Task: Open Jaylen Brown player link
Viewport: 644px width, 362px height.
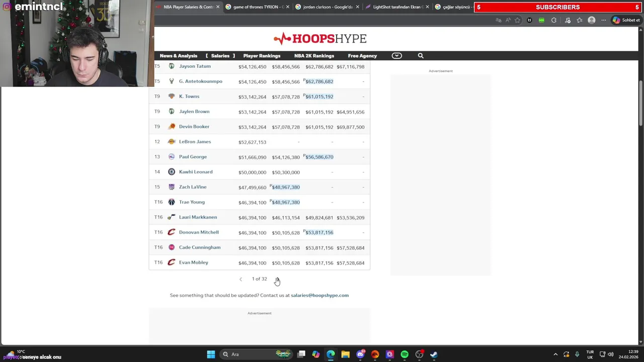Action: (x=194, y=112)
